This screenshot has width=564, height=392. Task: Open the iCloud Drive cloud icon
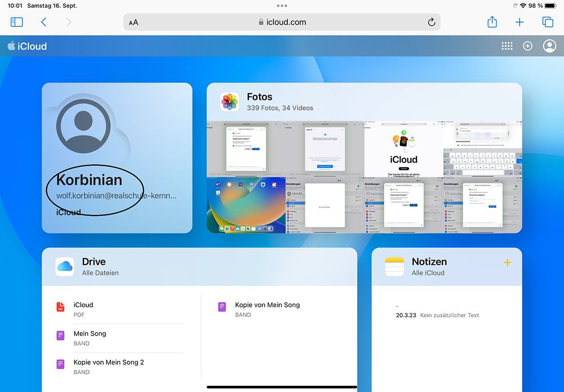point(65,266)
